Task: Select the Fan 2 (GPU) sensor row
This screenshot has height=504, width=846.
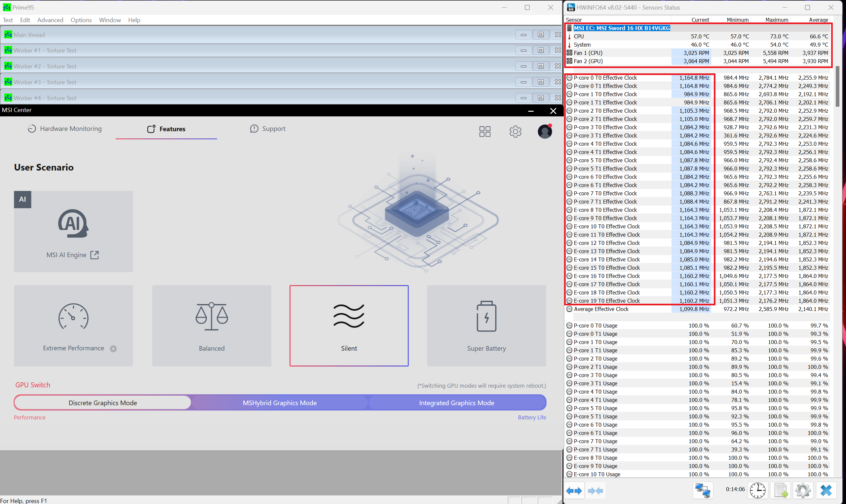Action: pos(698,61)
